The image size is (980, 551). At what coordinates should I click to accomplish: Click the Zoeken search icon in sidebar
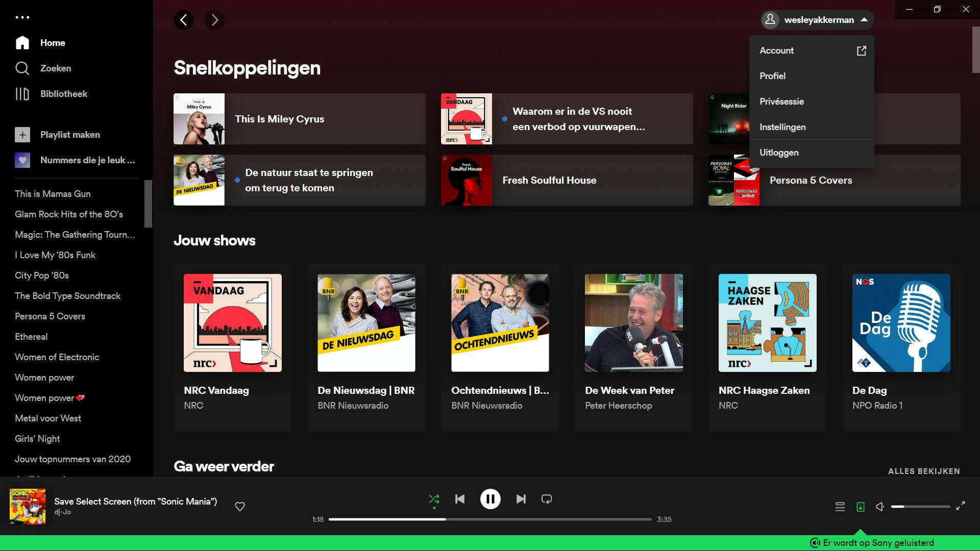(x=22, y=68)
